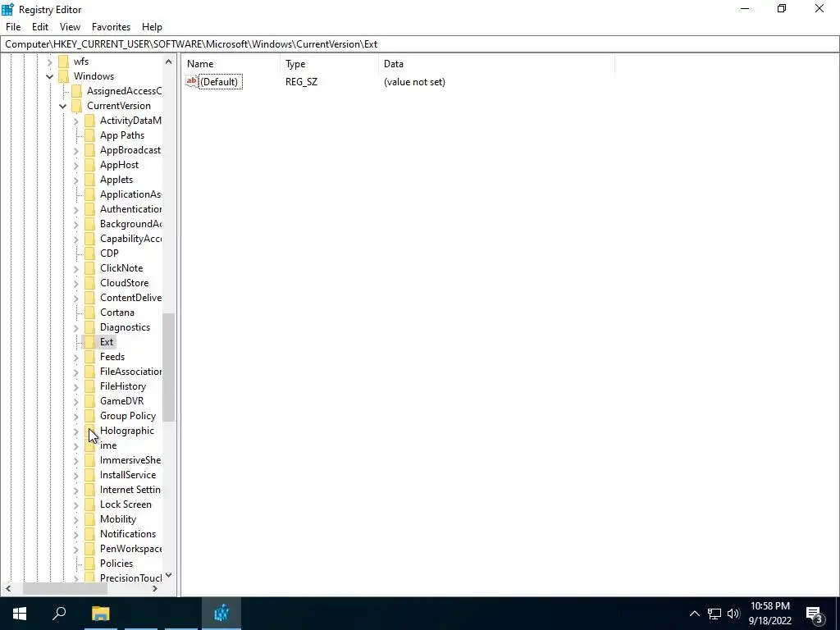Image resolution: width=840 pixels, height=630 pixels.
Task: Open the Help menu
Action: coord(152,27)
